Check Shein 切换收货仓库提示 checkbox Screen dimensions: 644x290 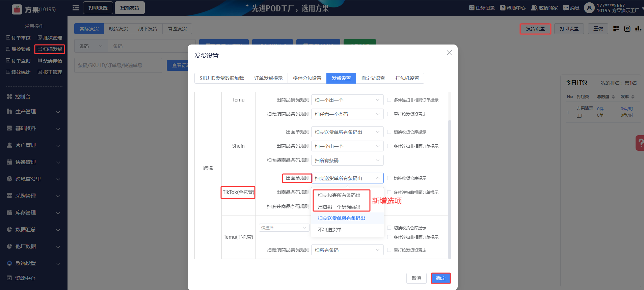click(x=389, y=132)
